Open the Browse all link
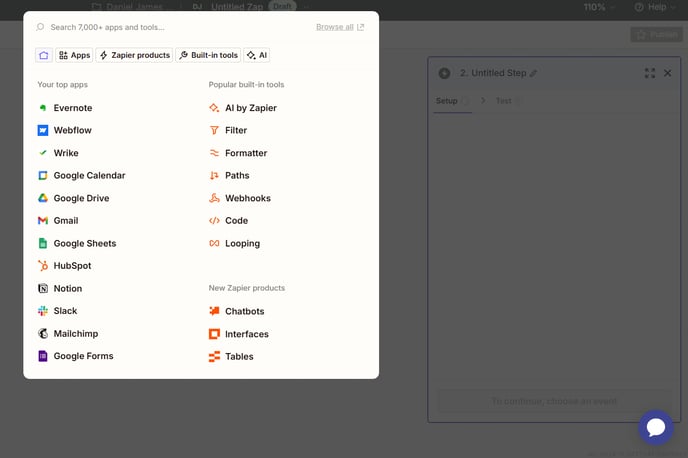The width and height of the screenshot is (688, 458). click(x=340, y=27)
